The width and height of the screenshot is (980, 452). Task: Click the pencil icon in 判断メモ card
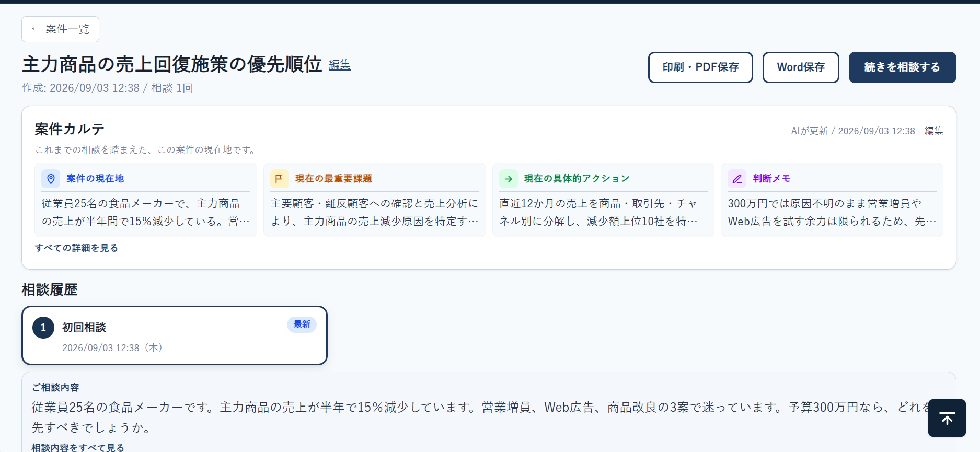tap(737, 179)
